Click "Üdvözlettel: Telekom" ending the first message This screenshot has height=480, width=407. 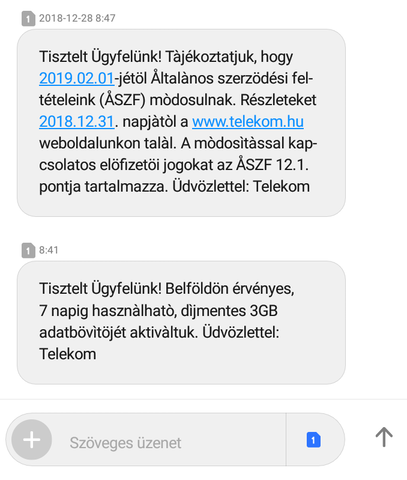(241, 186)
